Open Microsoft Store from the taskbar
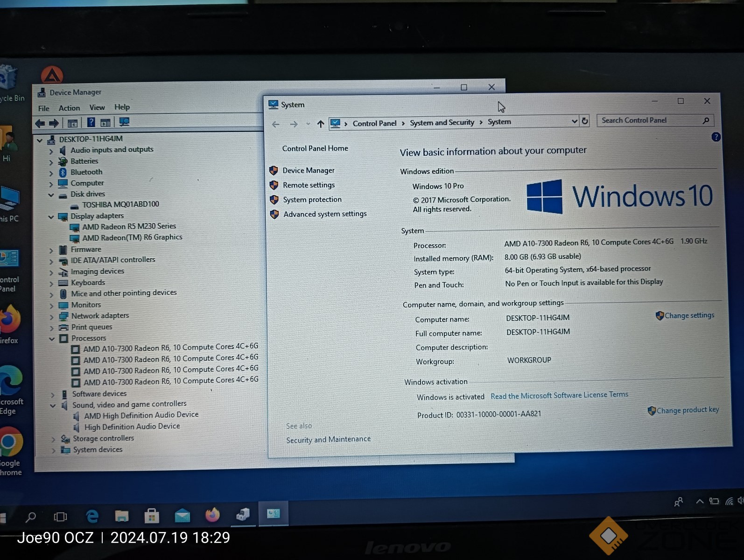Image resolution: width=744 pixels, height=560 pixels. [152, 516]
